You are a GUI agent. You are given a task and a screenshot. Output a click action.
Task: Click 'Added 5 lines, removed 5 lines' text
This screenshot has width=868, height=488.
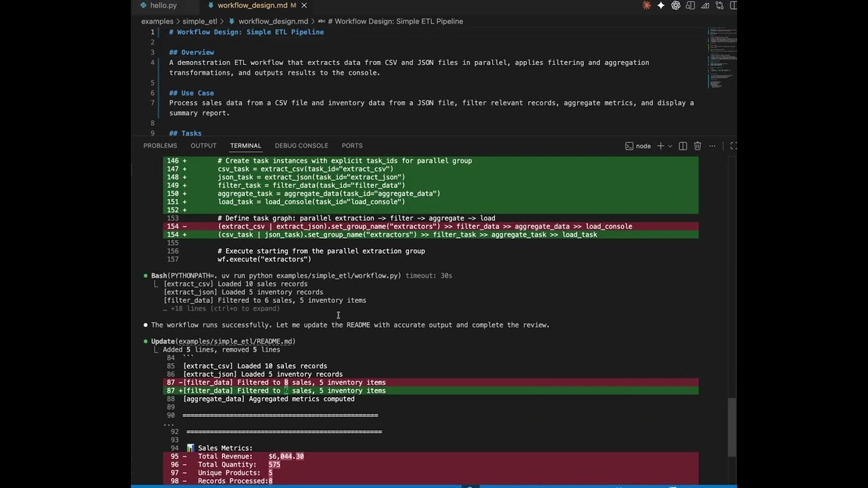221,350
